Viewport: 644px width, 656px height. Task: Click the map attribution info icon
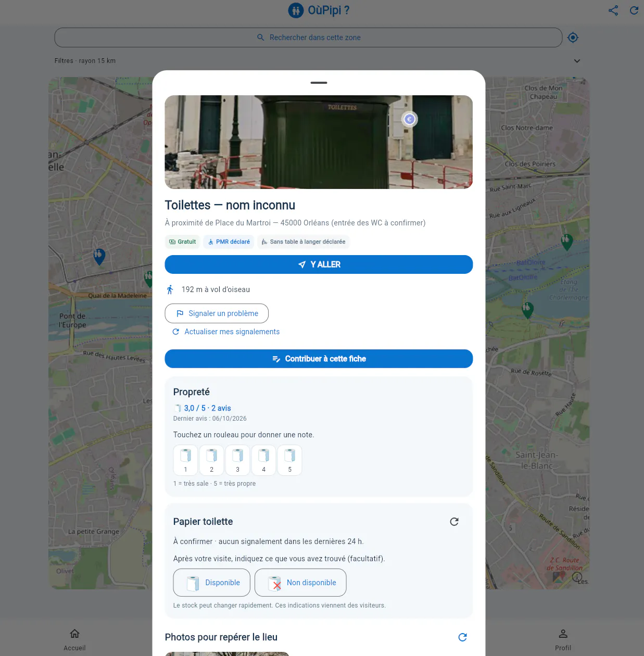577,577
